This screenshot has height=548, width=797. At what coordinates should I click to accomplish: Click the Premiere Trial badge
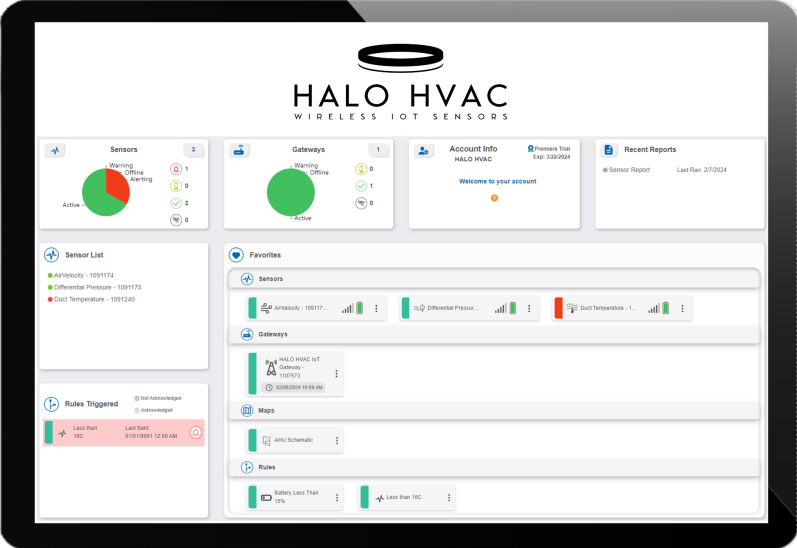coord(549,149)
